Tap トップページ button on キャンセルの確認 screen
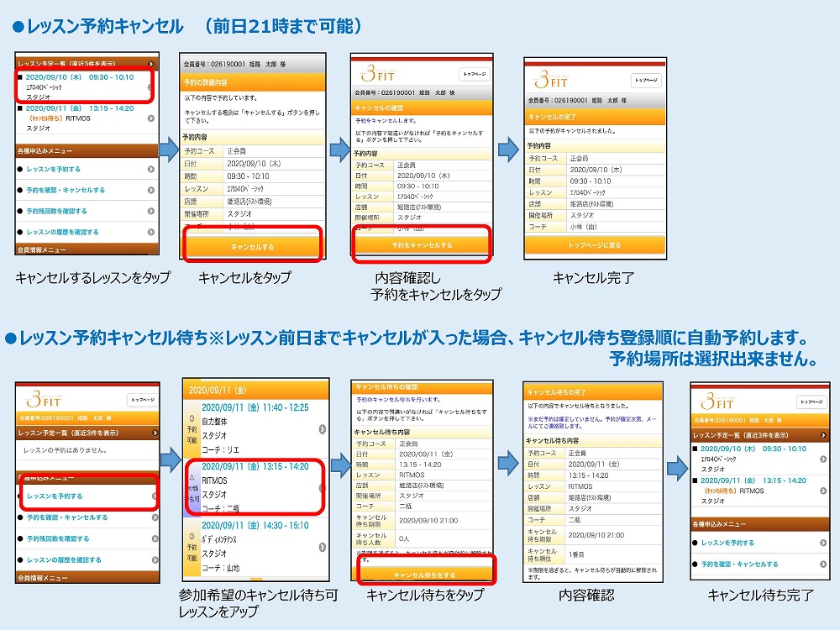Image resolution: width=840 pixels, height=630 pixels. [474, 74]
